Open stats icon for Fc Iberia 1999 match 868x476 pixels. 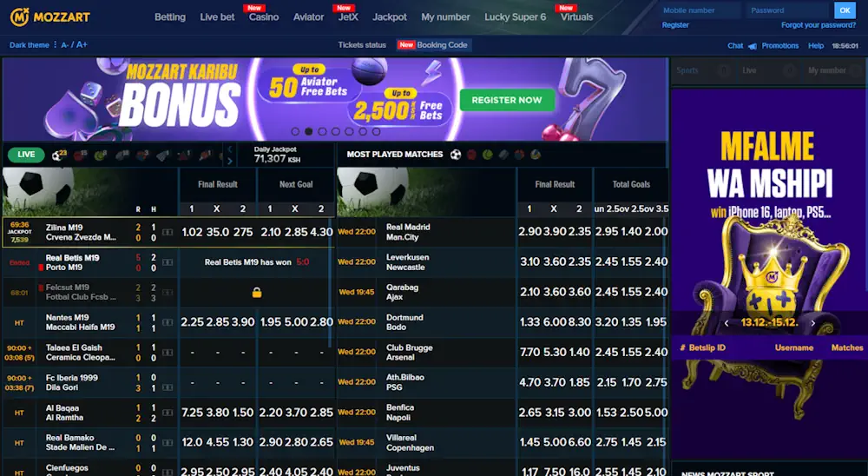click(x=168, y=387)
